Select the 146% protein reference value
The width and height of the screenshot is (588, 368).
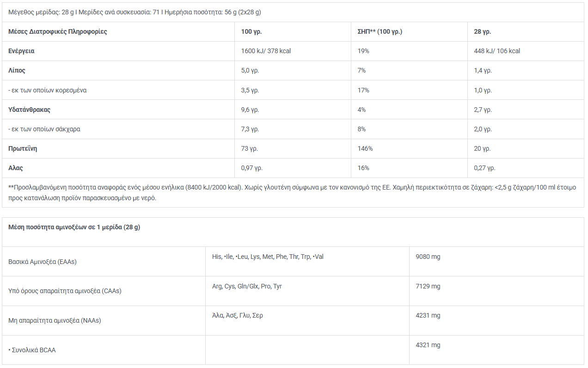click(x=365, y=148)
